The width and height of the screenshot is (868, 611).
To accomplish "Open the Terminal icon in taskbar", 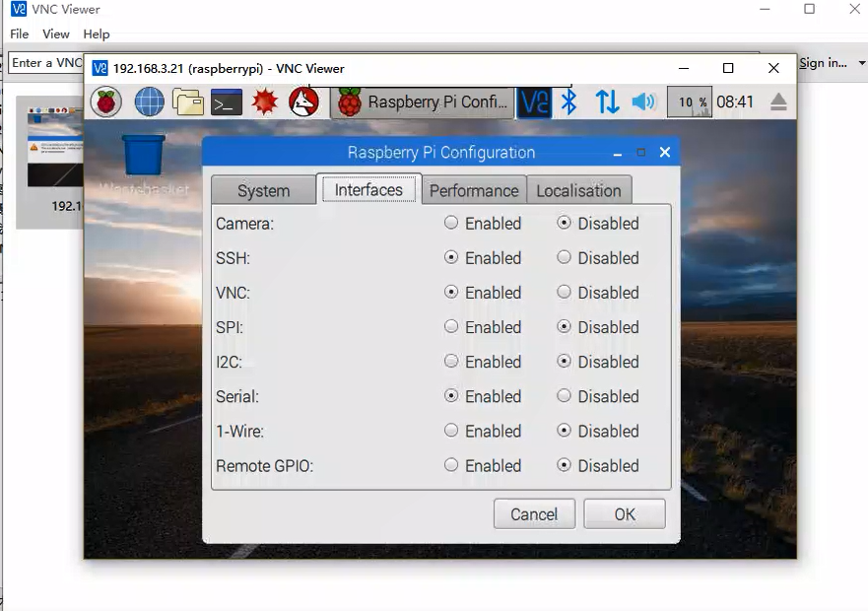I will tap(227, 102).
